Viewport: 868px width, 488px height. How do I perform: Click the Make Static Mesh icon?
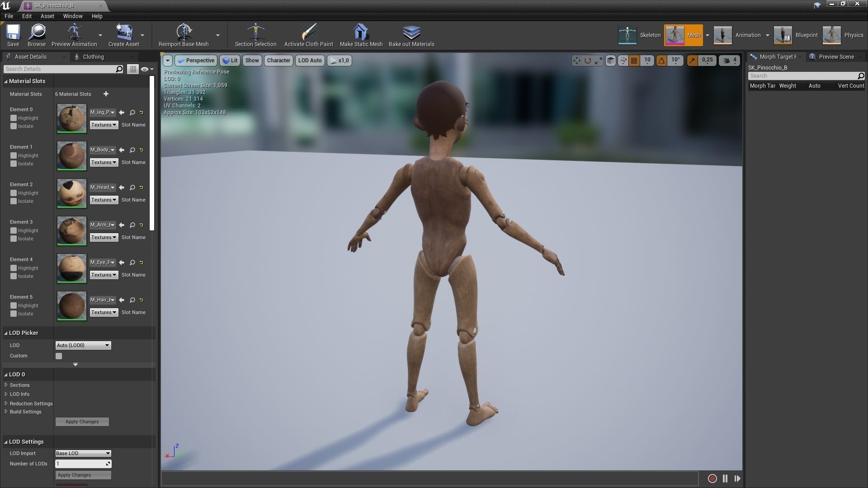point(361,35)
